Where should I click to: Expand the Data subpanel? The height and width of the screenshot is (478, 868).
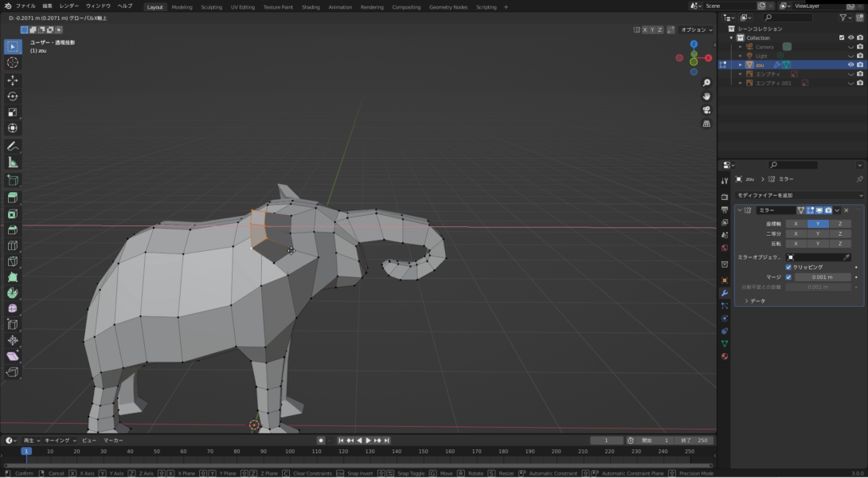coord(746,301)
